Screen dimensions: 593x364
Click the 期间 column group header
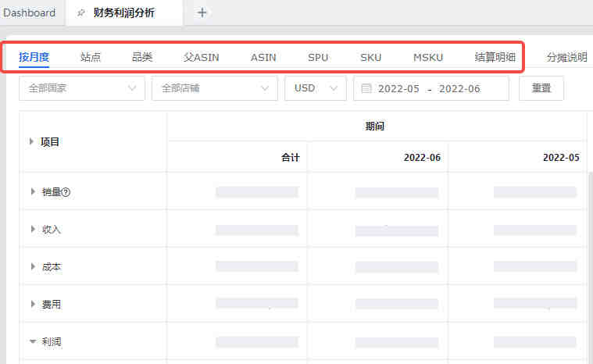[x=375, y=127]
